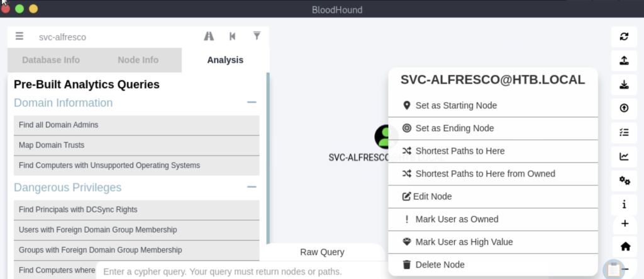Screen dimensions: 644x279
Task: Choose Edit Node in the context menu
Action: (x=493, y=196)
